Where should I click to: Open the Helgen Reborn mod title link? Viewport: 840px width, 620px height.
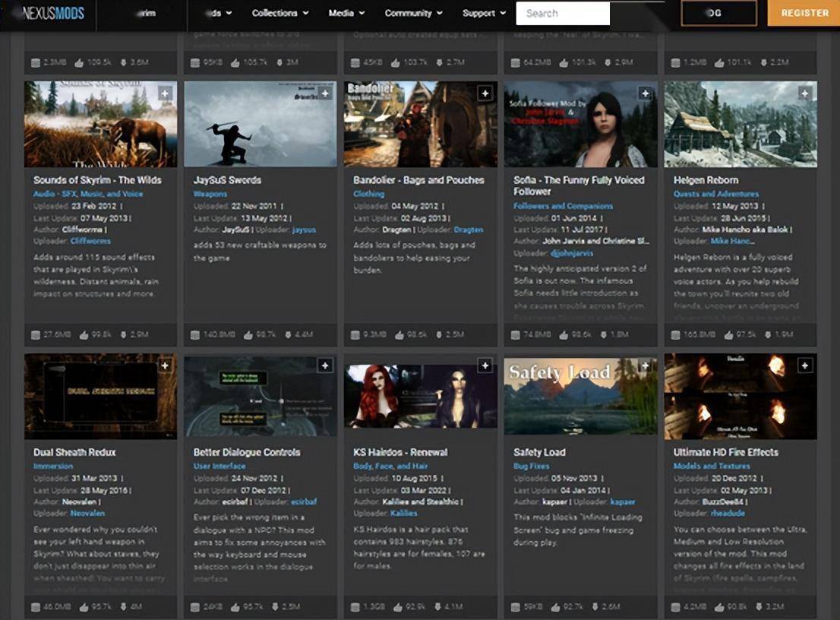(x=706, y=180)
